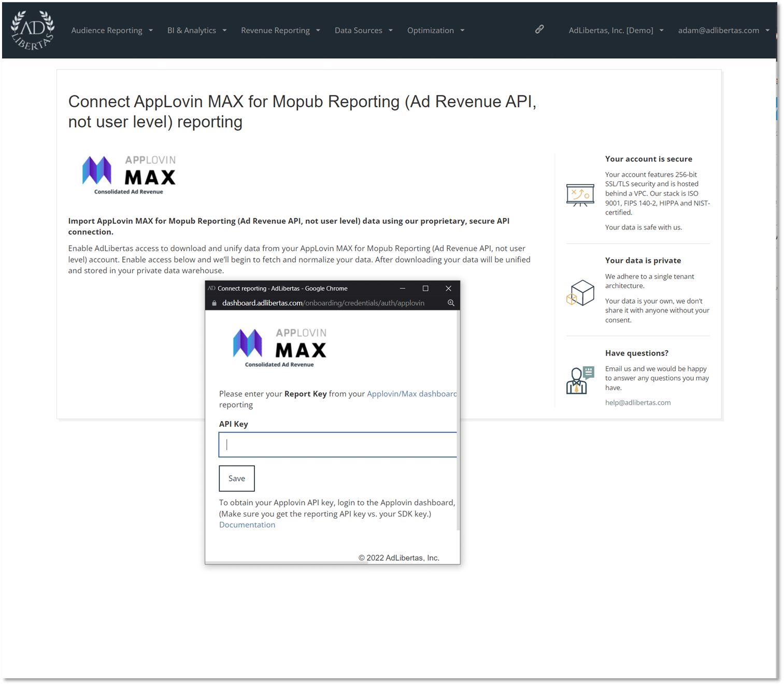
Task: Click the help@adlibertas.com email link
Action: pyautogui.click(x=638, y=403)
